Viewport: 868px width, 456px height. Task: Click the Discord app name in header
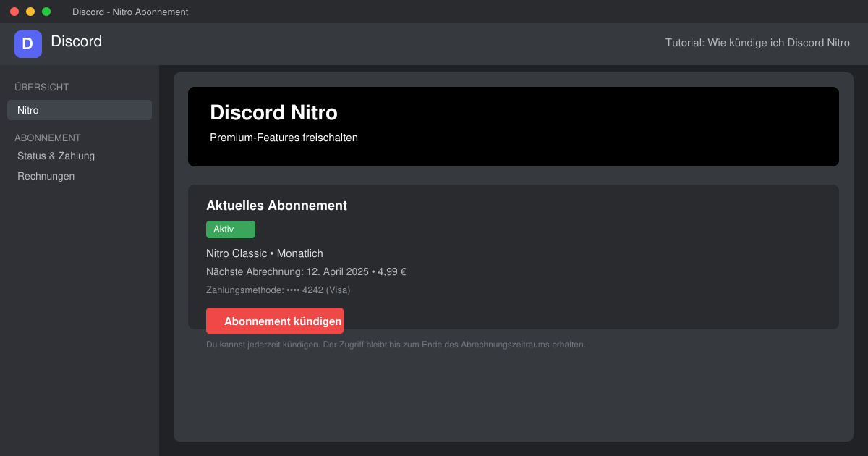click(x=77, y=41)
